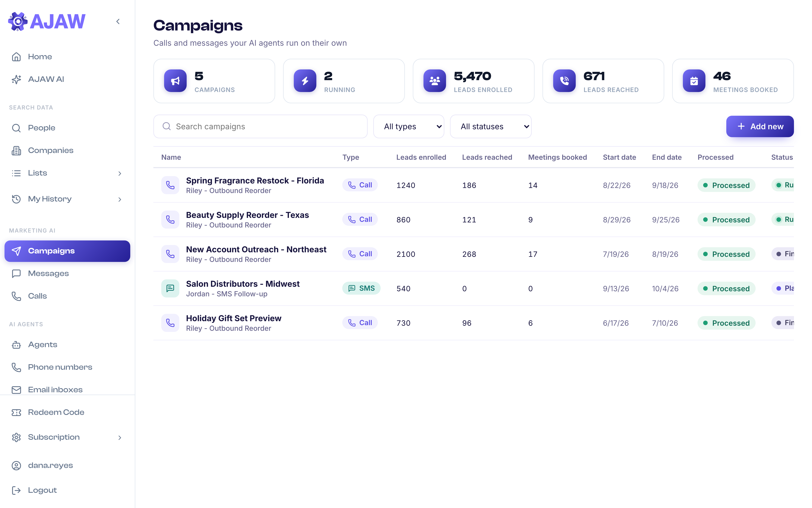Viewport: 812px width, 508px height.
Task: Expand the Lists submenu chevron
Action: 120,173
